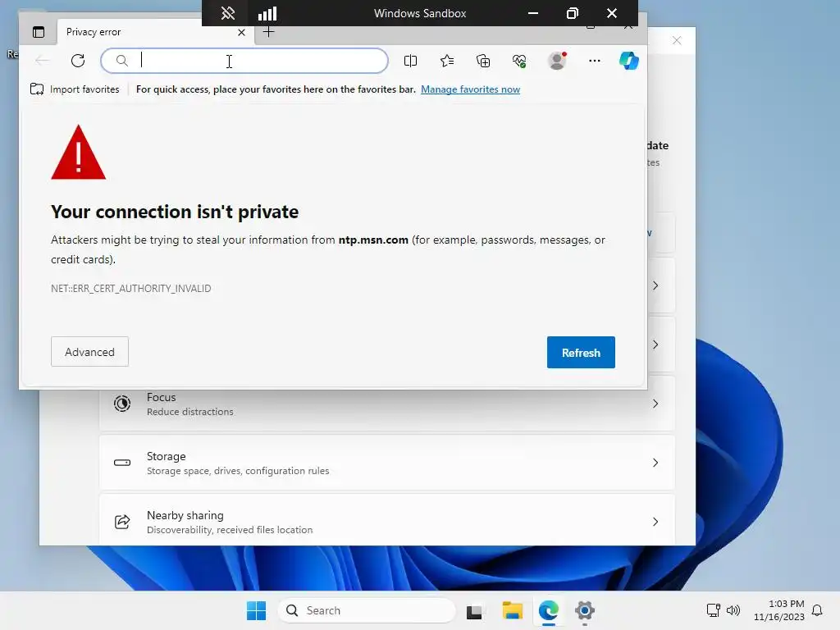Screen dimensions: 840x630
Task: Open Task View from the taskbar
Action: pos(474,611)
